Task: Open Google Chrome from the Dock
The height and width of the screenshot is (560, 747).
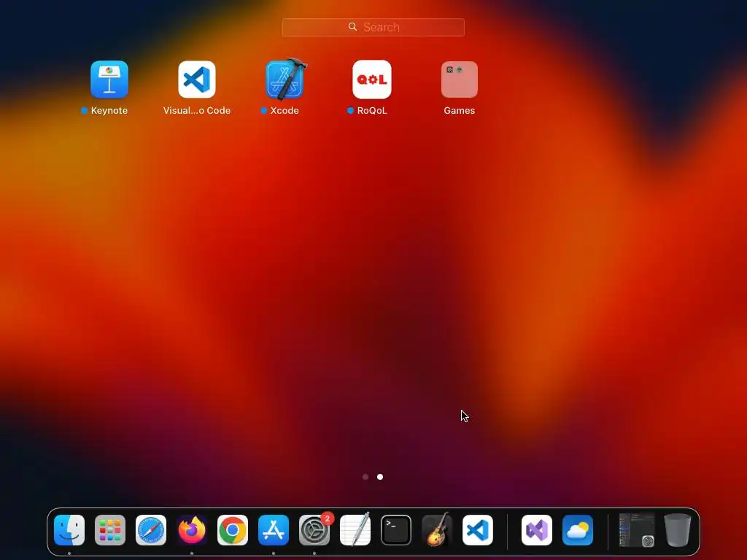Action: [233, 530]
